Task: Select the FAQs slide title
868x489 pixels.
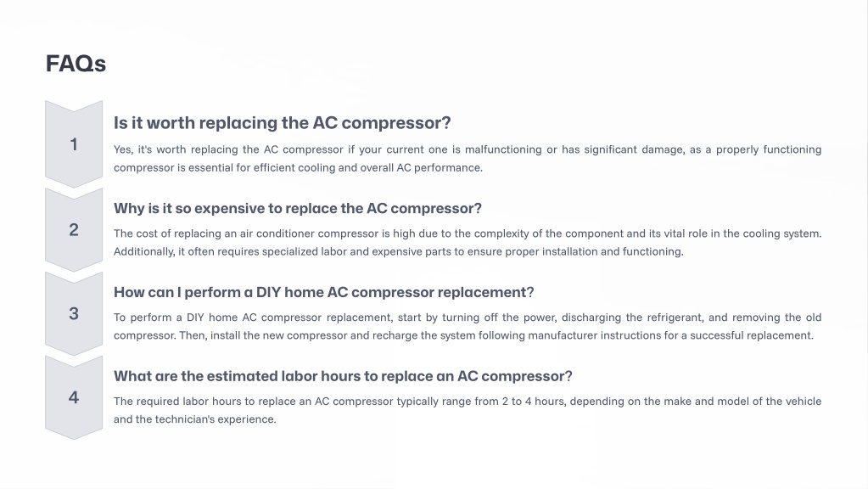Action: point(76,64)
